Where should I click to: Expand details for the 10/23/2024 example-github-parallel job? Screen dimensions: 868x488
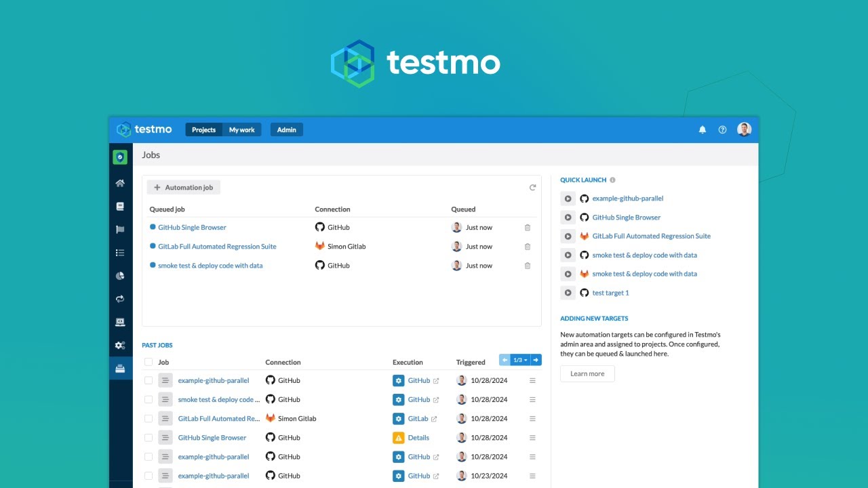(165, 476)
